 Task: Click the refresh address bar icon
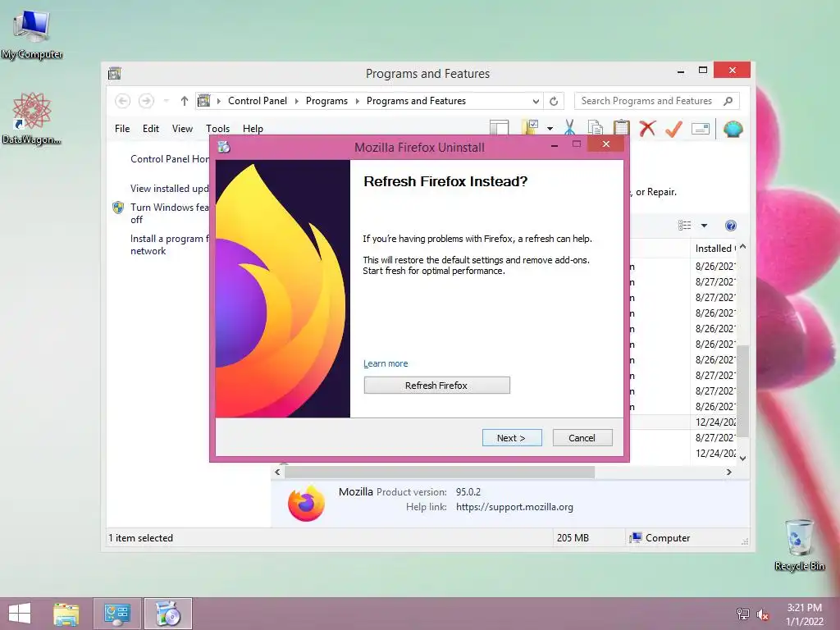(x=554, y=101)
